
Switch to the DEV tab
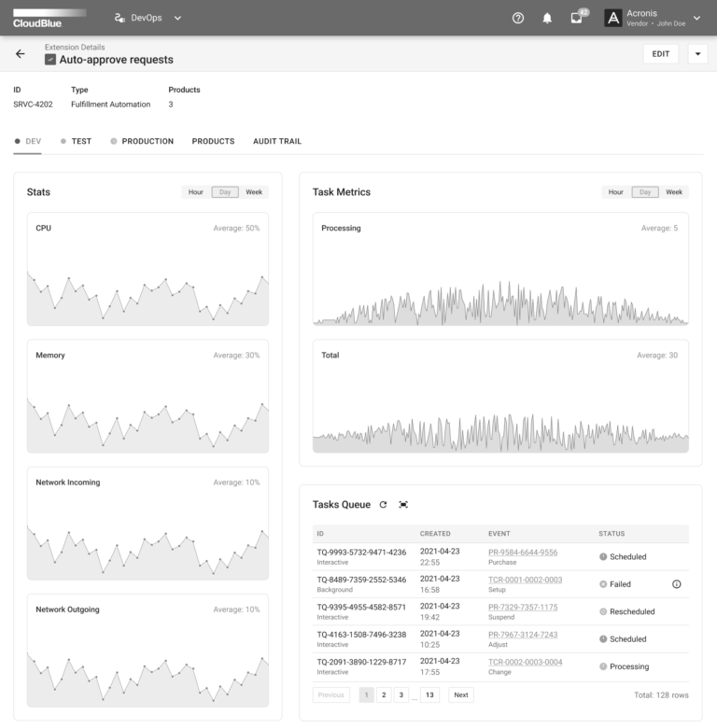click(28, 141)
